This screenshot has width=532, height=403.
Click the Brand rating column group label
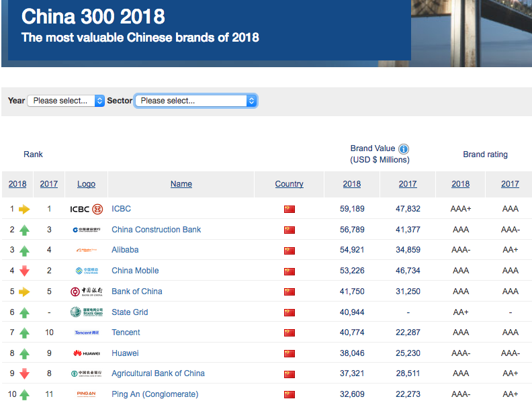485,154
